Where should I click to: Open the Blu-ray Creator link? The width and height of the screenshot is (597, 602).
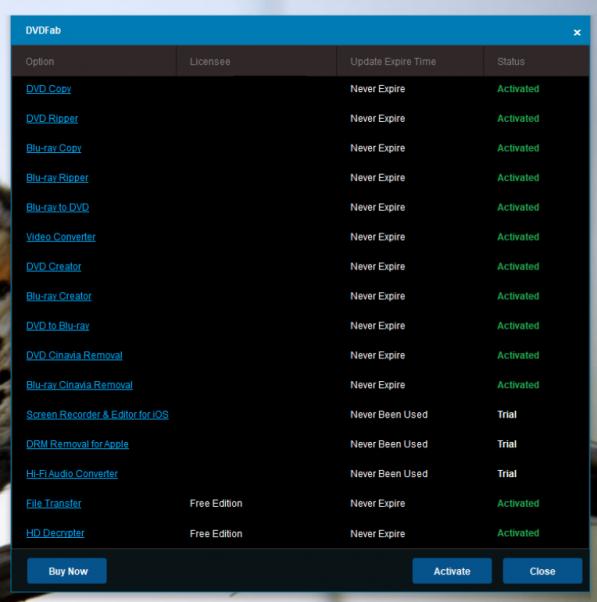[x=59, y=296]
